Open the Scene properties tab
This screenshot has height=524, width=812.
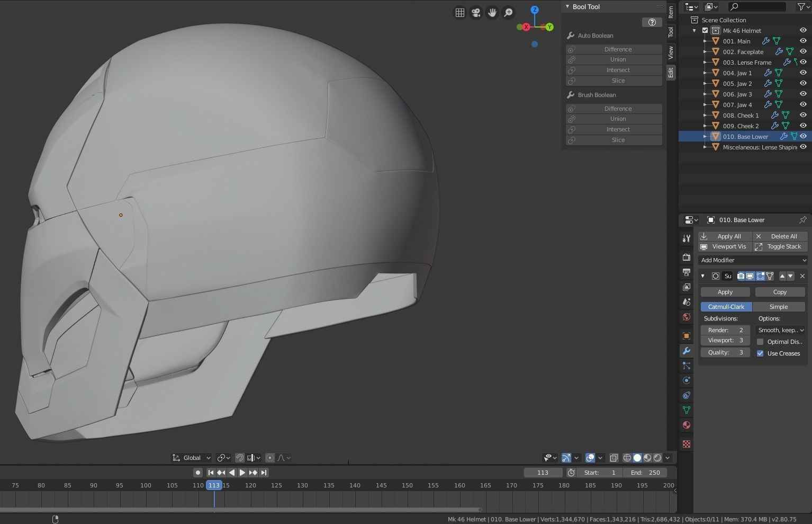tap(687, 302)
